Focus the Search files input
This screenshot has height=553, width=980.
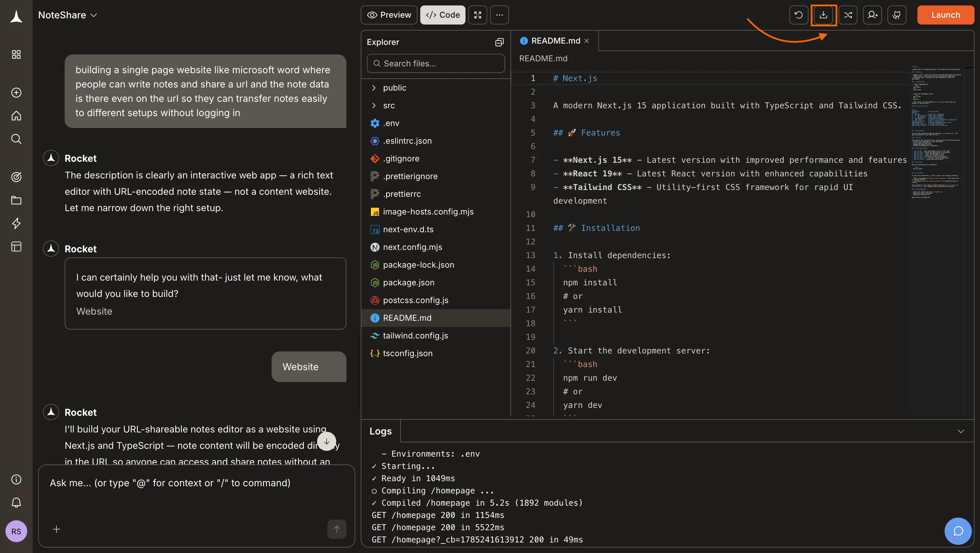(436, 64)
